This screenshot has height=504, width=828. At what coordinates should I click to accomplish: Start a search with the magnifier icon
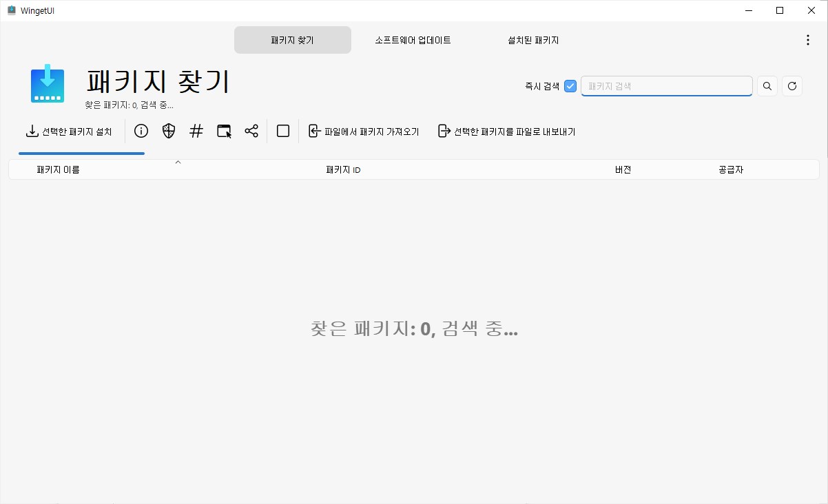(x=767, y=85)
